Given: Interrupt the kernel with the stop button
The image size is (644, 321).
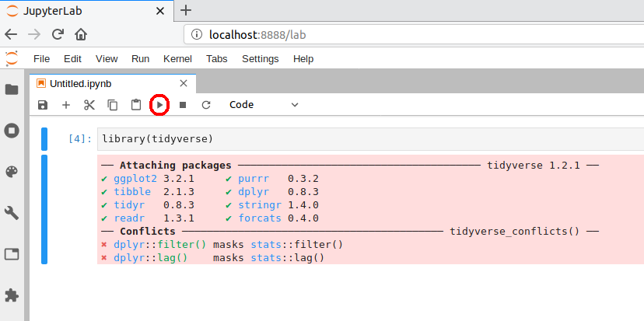Looking at the screenshot, I should pos(183,105).
